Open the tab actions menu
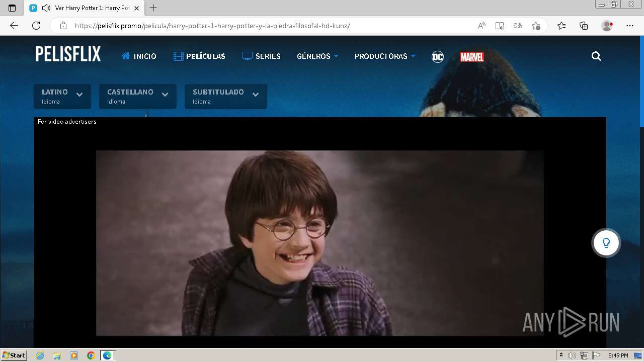 coord(12,8)
